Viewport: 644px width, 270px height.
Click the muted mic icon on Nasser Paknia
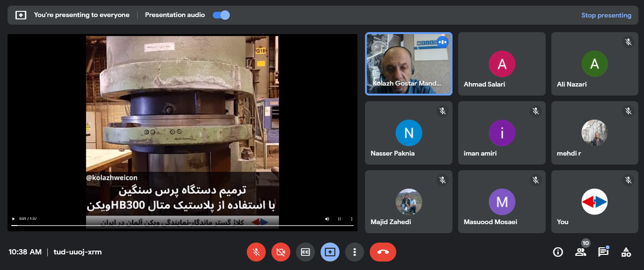443,111
